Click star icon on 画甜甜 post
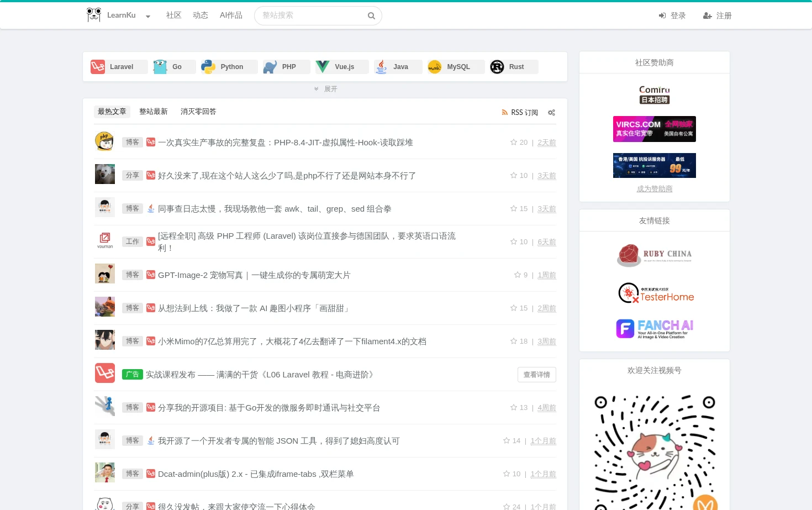 [514, 308]
